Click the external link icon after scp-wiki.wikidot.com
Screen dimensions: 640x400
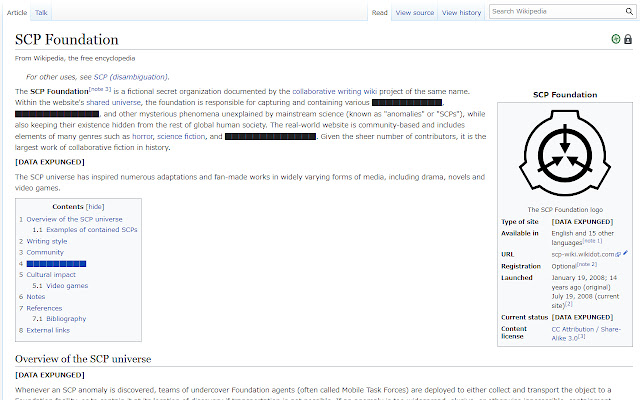coord(618,254)
